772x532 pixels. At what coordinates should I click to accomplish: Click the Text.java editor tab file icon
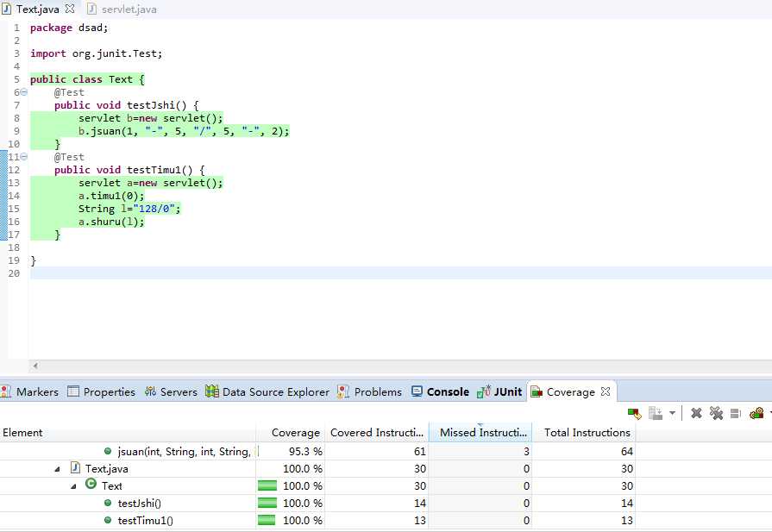pos(6,9)
